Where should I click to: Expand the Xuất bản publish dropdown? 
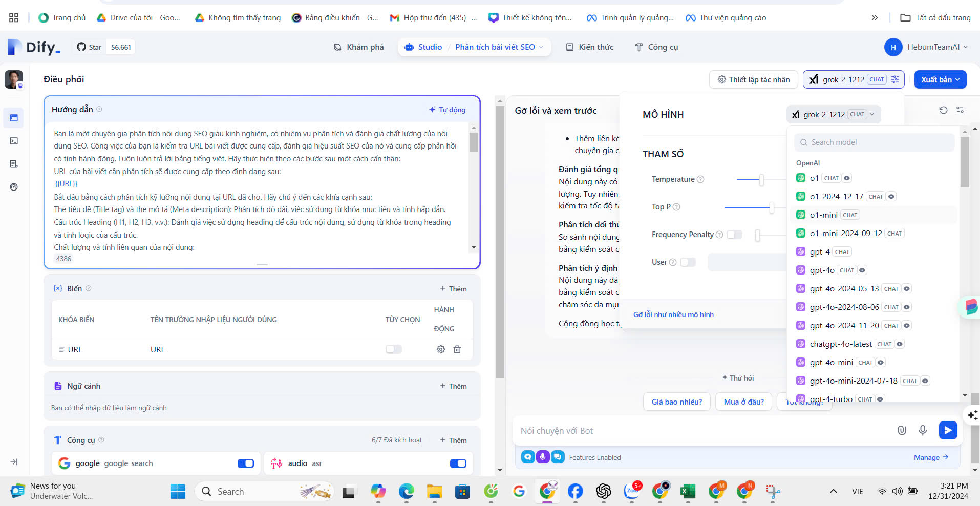point(940,79)
